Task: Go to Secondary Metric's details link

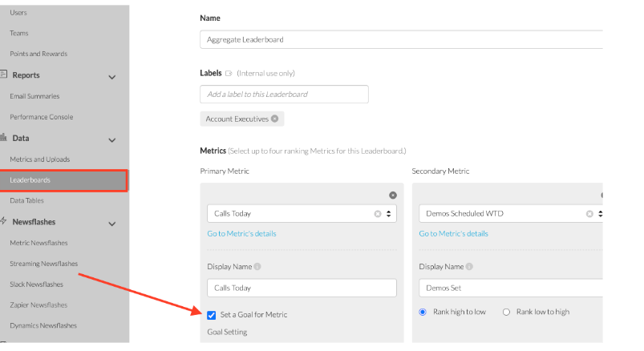Action: point(453,233)
